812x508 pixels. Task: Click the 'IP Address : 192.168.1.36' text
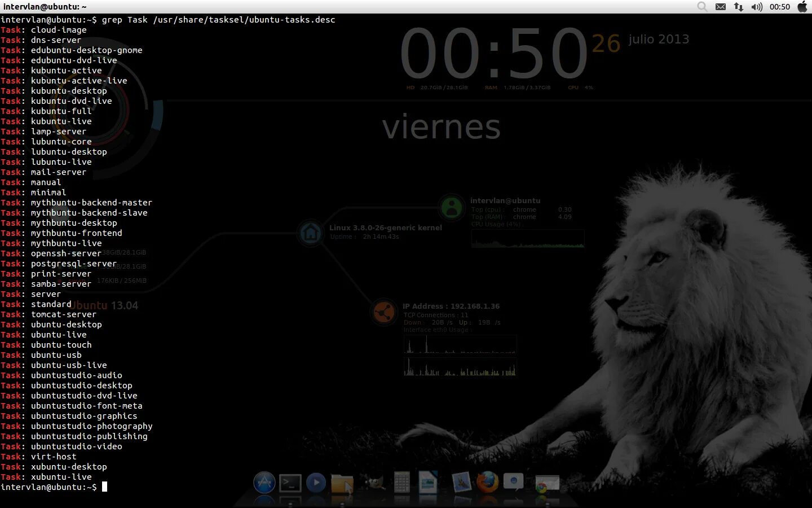pyautogui.click(x=451, y=306)
